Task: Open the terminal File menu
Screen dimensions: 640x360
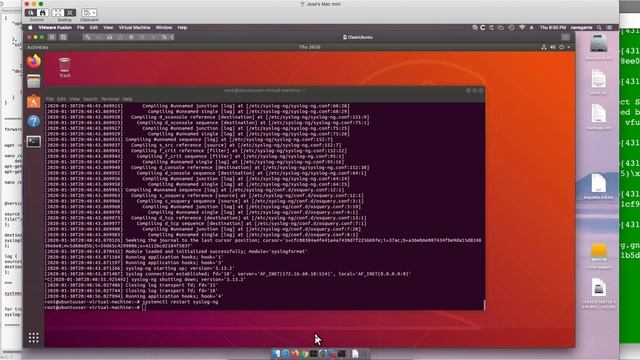Action: coord(50,99)
